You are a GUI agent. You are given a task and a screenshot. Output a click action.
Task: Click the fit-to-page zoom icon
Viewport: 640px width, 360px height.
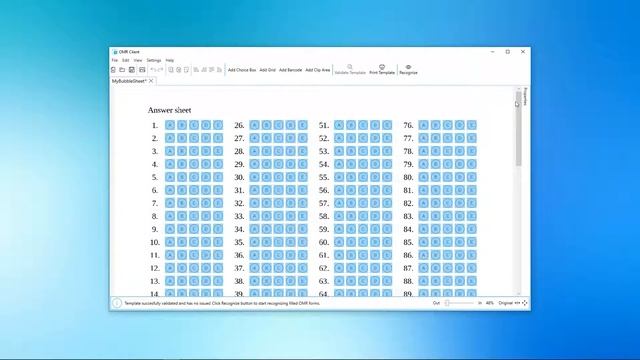click(524, 303)
